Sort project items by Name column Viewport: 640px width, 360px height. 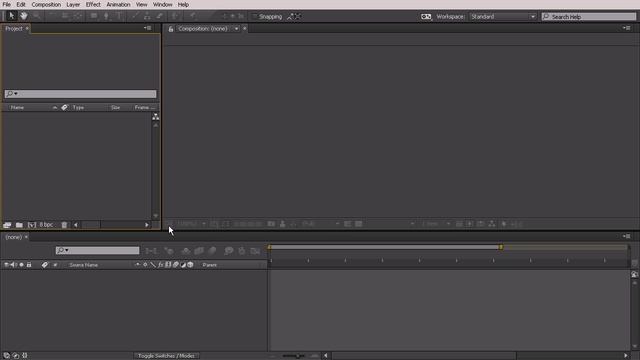click(x=17, y=107)
